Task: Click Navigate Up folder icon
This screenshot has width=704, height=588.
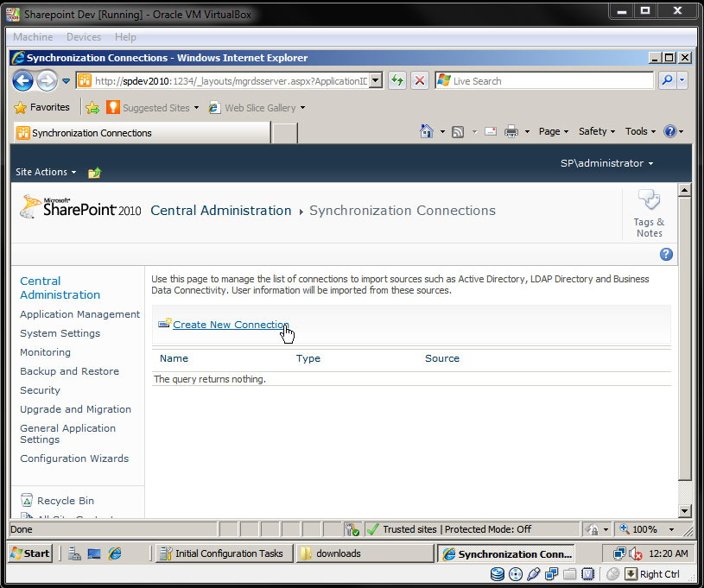Action: [94, 173]
